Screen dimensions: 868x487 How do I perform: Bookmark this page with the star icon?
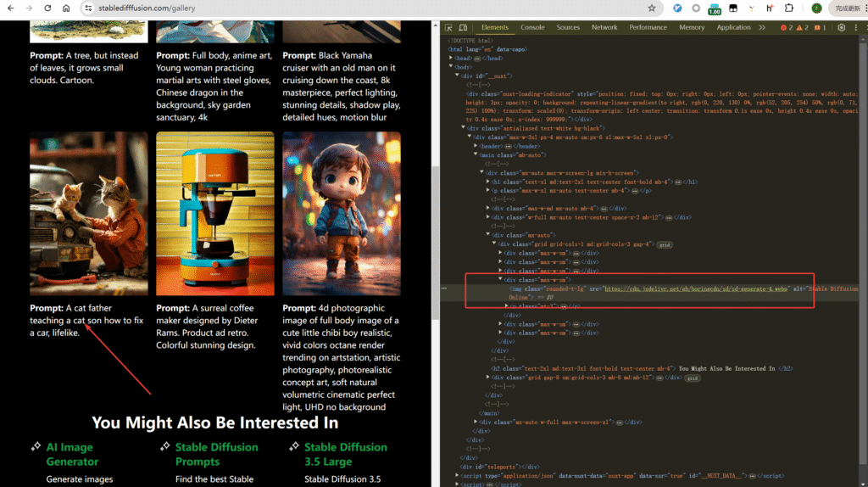[651, 8]
